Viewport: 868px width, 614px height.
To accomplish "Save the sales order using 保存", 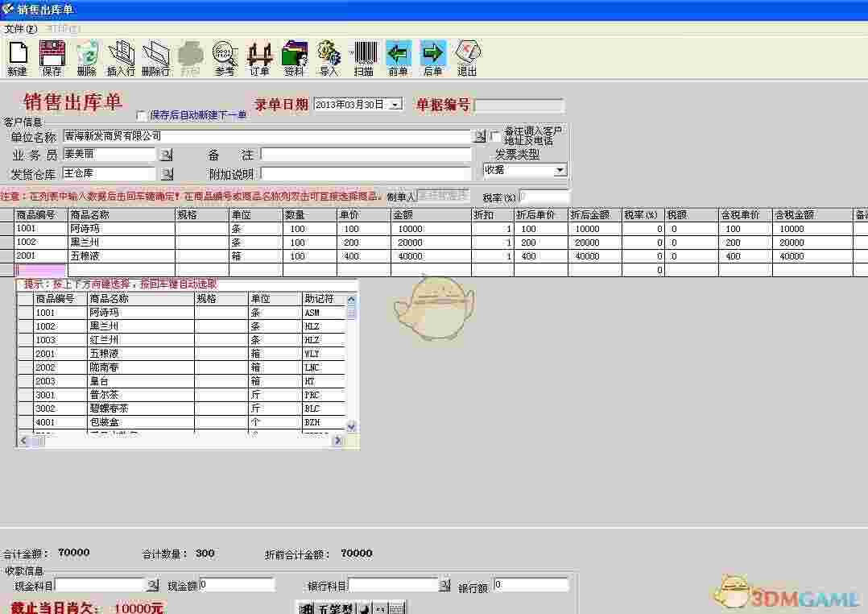I will (x=52, y=56).
